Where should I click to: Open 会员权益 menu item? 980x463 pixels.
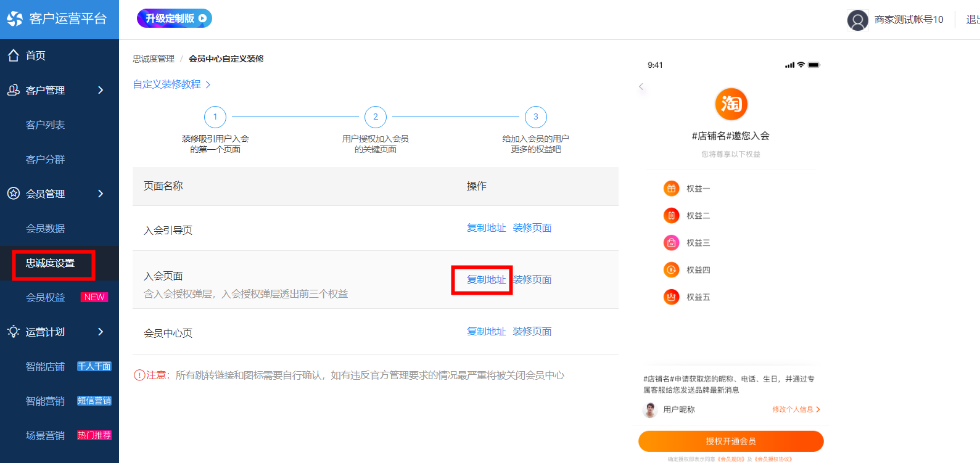pos(46,298)
